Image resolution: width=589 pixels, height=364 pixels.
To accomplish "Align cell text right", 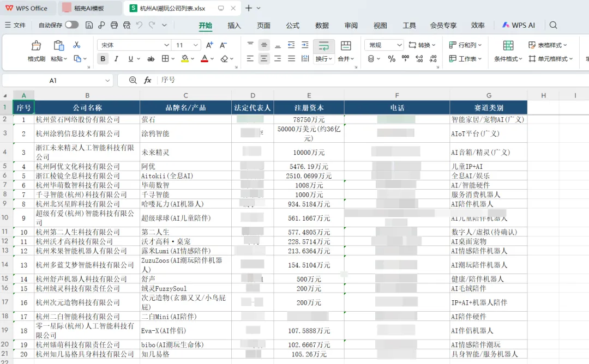I will [278, 58].
